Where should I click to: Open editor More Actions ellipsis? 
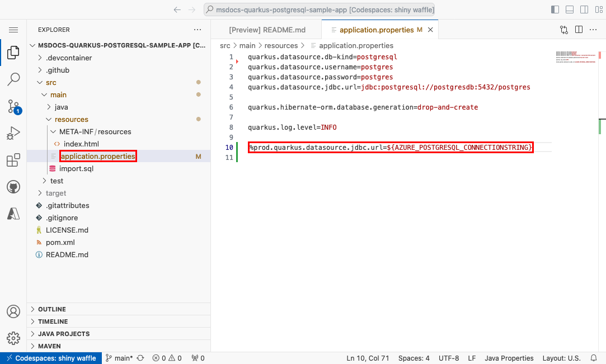[593, 30]
